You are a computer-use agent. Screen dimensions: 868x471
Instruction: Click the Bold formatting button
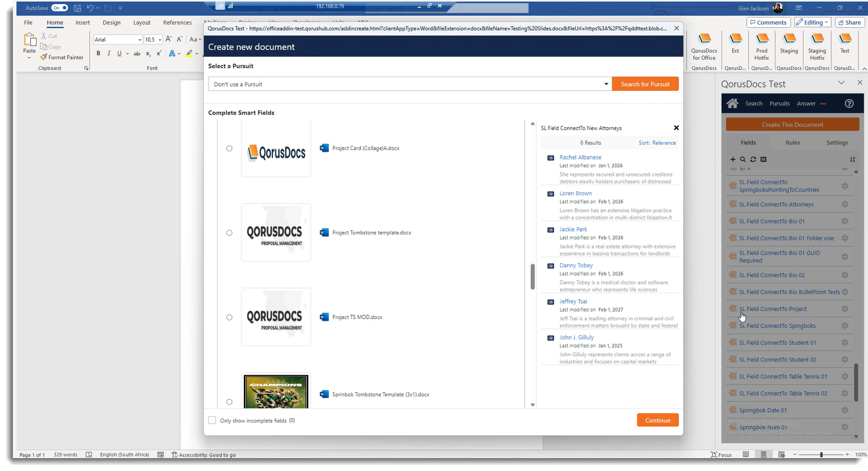98,53
